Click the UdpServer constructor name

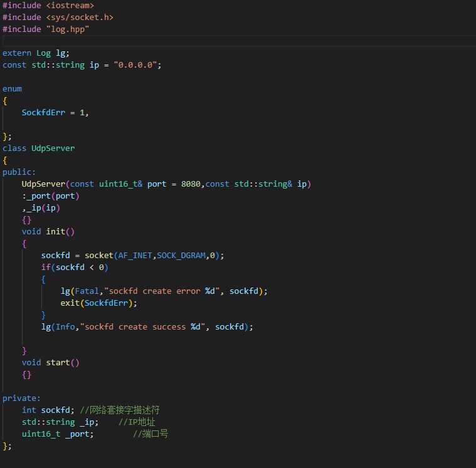(x=43, y=184)
